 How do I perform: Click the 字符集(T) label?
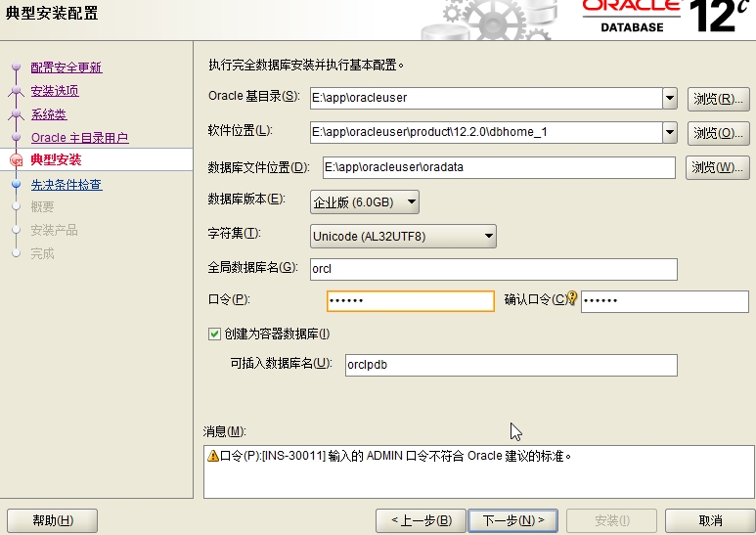[x=235, y=234]
